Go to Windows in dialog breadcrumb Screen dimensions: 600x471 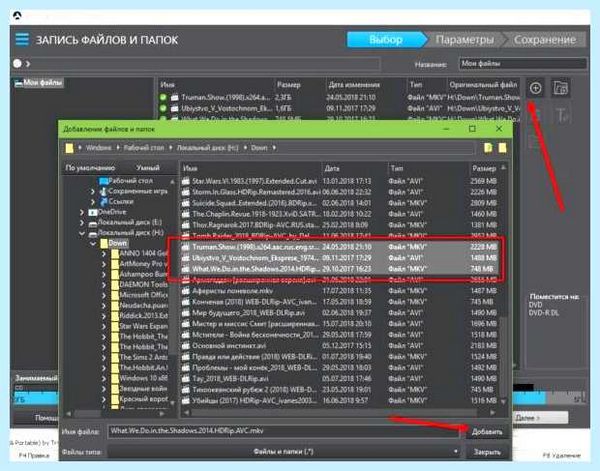[98, 148]
